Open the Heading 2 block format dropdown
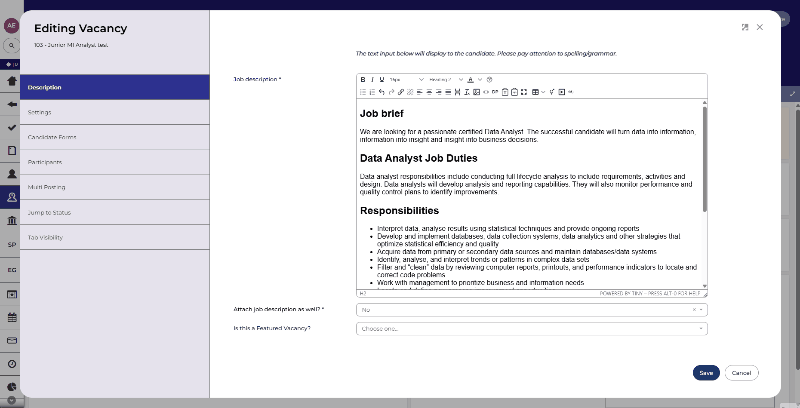The image size is (800, 408). coord(445,80)
